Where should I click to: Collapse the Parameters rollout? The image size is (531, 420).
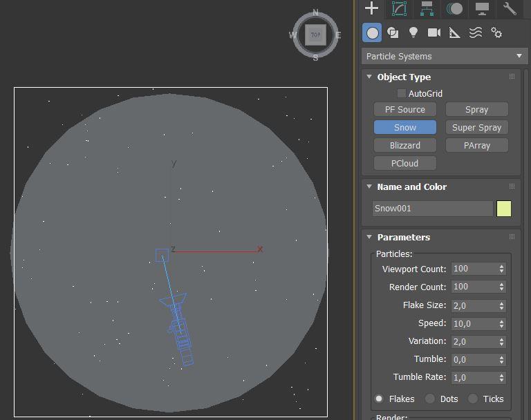369,237
